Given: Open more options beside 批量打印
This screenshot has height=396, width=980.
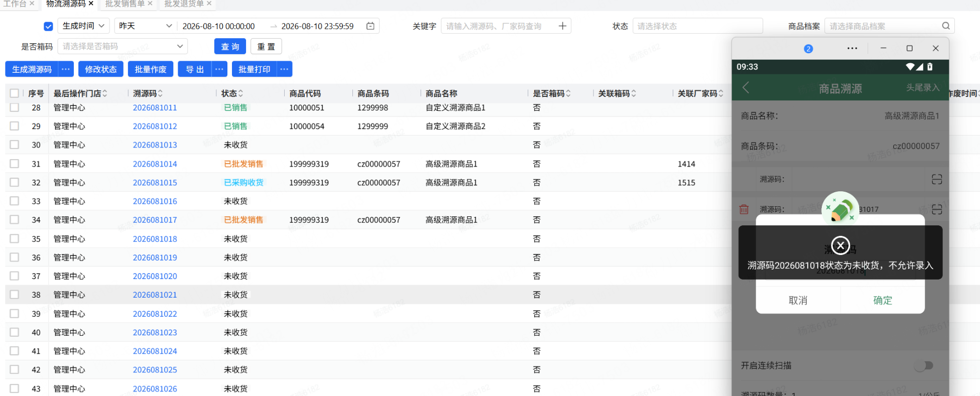Looking at the screenshot, I should tap(285, 69).
